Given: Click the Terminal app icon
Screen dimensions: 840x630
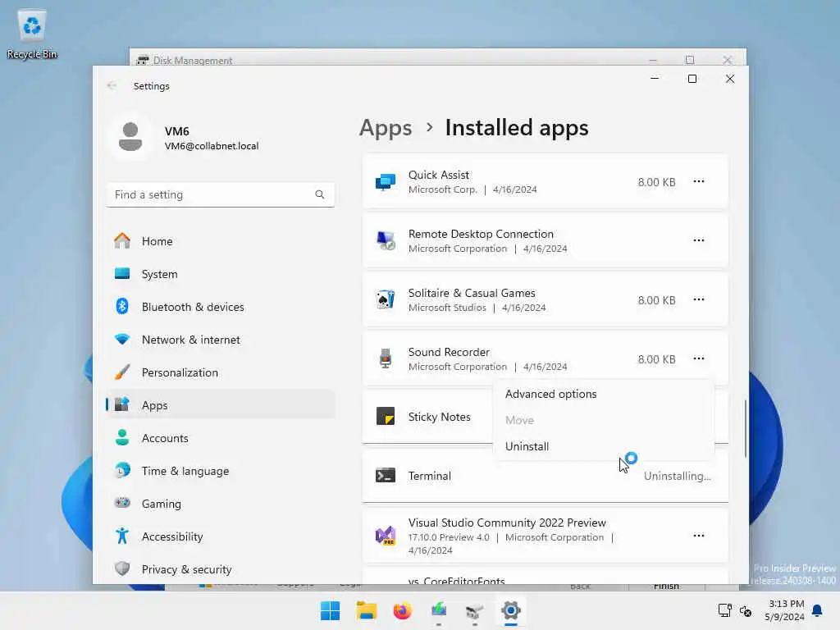Looking at the screenshot, I should (x=386, y=475).
